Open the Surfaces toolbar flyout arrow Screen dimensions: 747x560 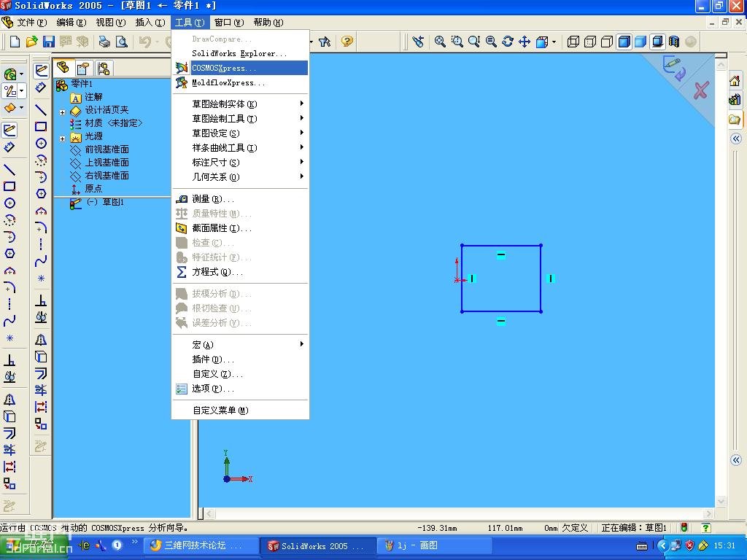(21, 108)
